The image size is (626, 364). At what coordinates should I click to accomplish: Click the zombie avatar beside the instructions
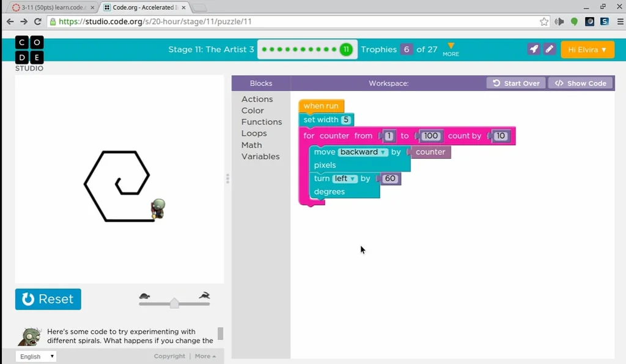click(x=29, y=337)
